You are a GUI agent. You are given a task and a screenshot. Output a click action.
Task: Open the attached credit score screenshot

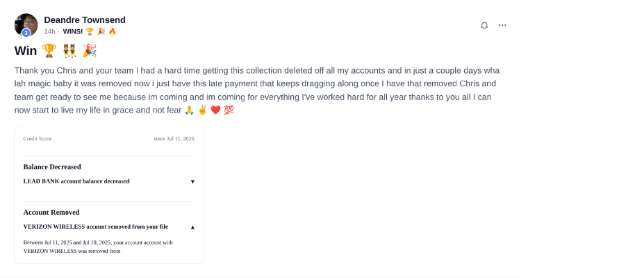[109, 195]
